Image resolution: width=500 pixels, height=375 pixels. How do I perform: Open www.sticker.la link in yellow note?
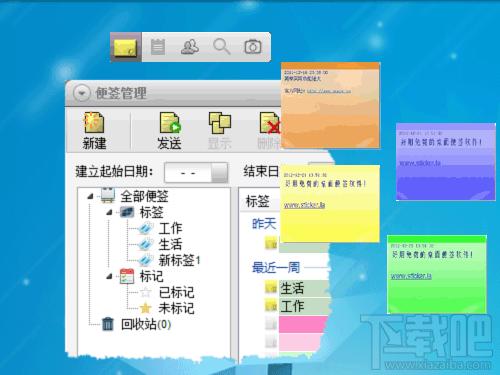(304, 205)
